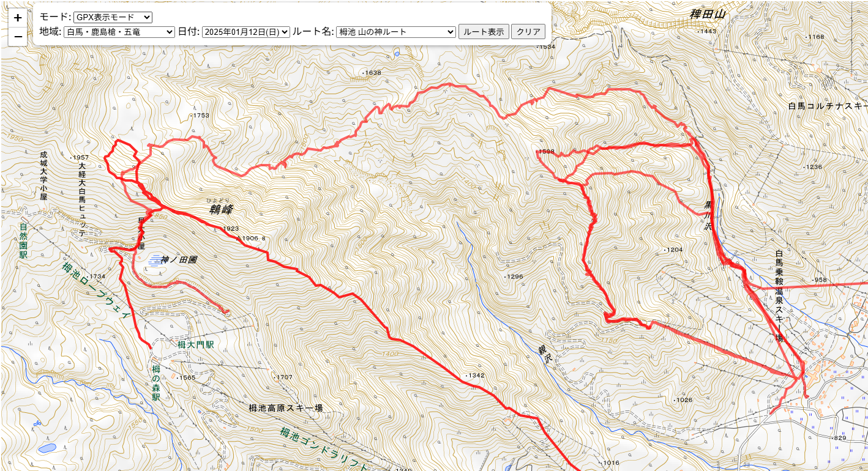Click the 親沢 stream label
The height and width of the screenshot is (471, 868).
click(544, 355)
